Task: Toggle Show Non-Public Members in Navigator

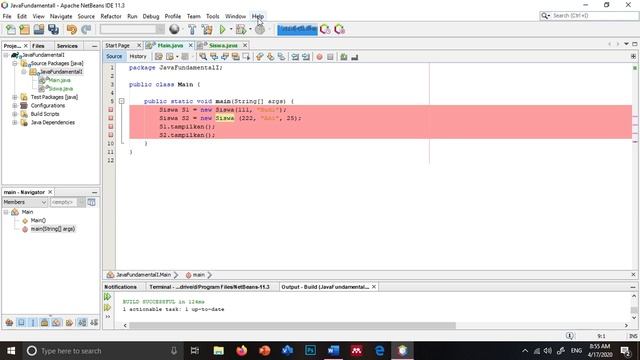Action: pyautogui.click(x=44, y=322)
